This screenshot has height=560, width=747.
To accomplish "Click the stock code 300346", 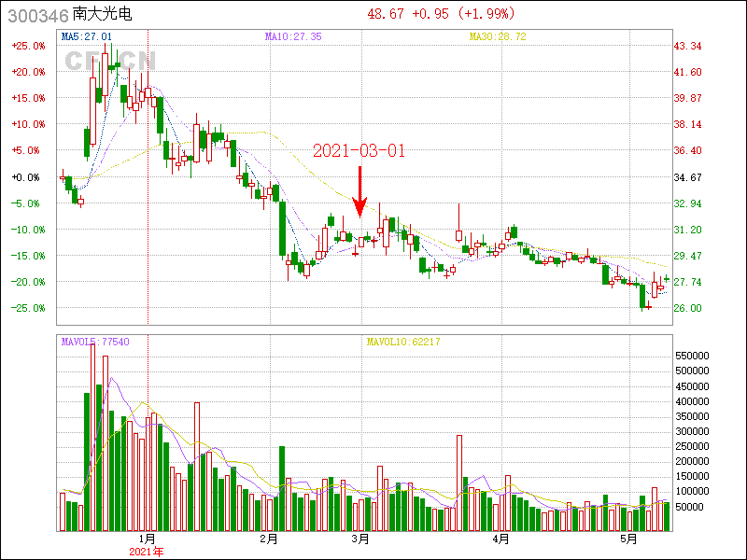I will [x=35, y=15].
